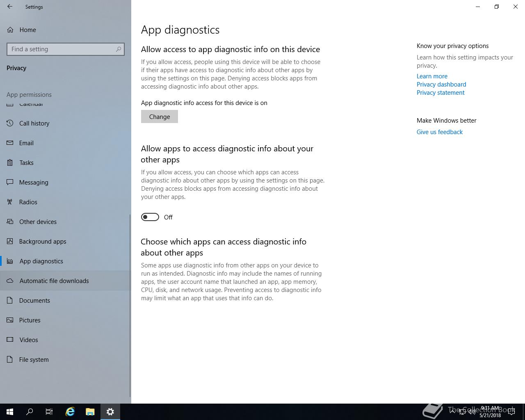Viewport: 525px width, 420px height.
Task: Click the Settings gear on taskbar
Action: pos(110,412)
